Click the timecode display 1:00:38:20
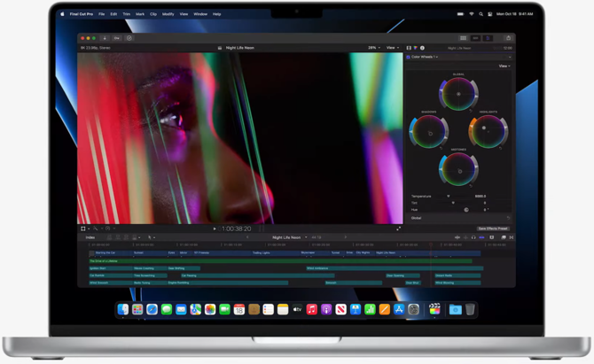This screenshot has height=364, width=594. pos(237,228)
